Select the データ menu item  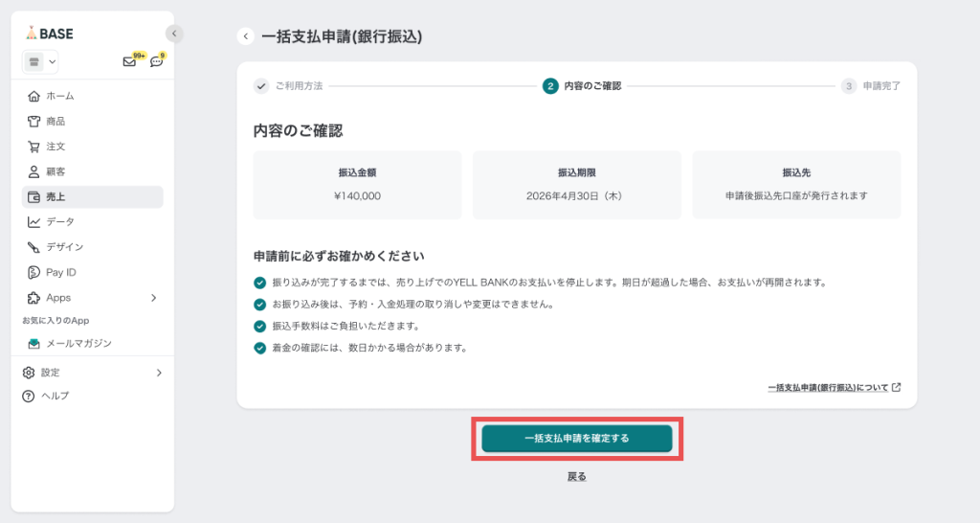tap(60, 221)
